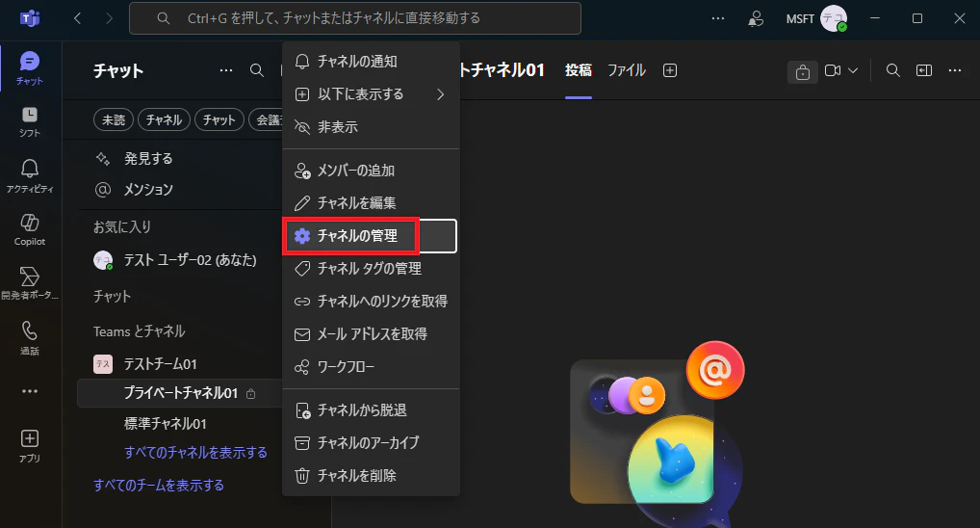Select チャネルを削除 menu item
980x528 pixels.
point(371,475)
